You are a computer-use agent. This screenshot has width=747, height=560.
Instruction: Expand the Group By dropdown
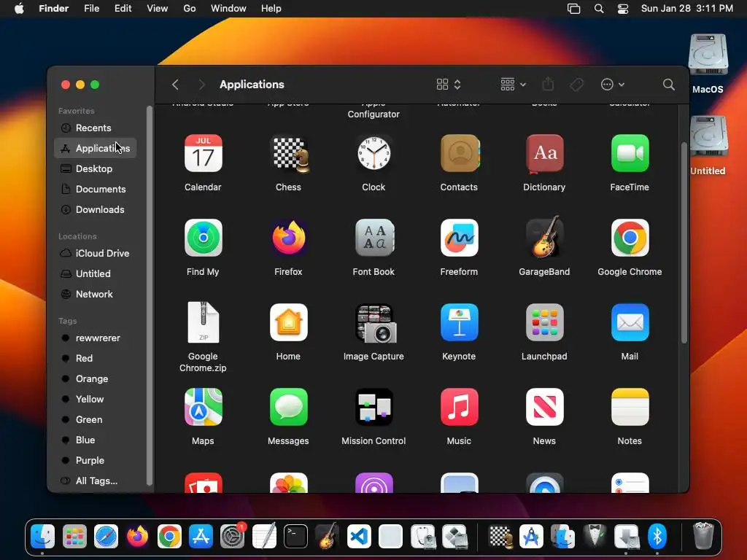tap(513, 85)
